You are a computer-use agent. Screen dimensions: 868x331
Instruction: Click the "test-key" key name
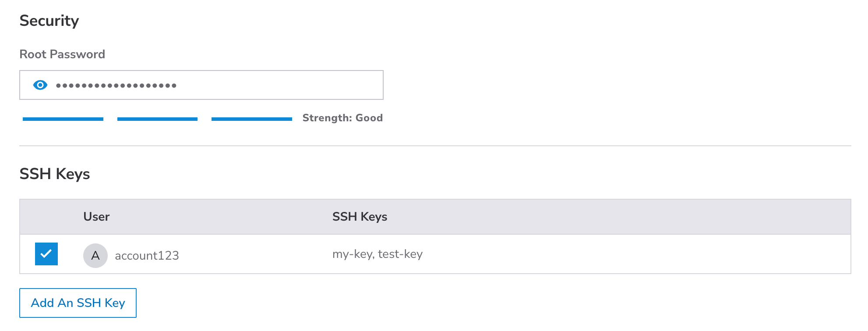[400, 254]
